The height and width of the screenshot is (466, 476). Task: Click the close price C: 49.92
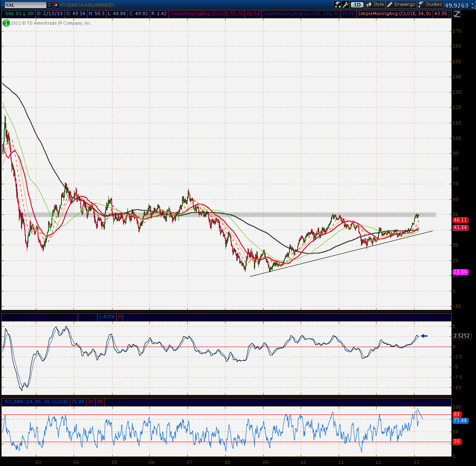coord(138,13)
